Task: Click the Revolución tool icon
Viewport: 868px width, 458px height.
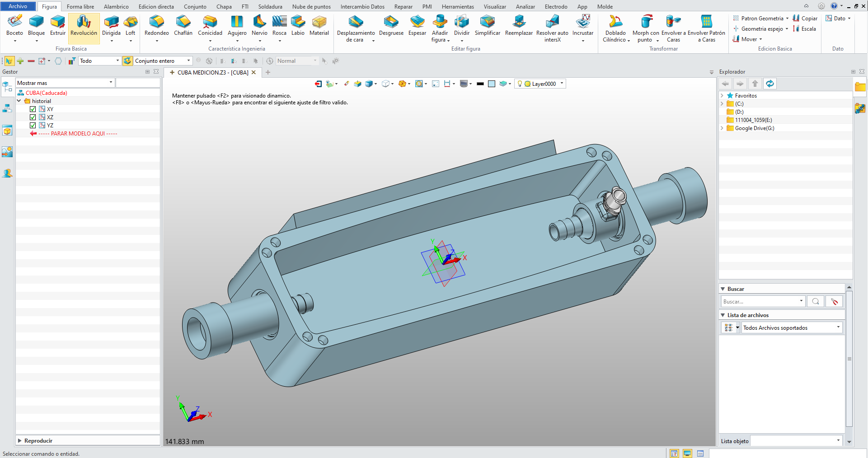Action: tap(84, 22)
